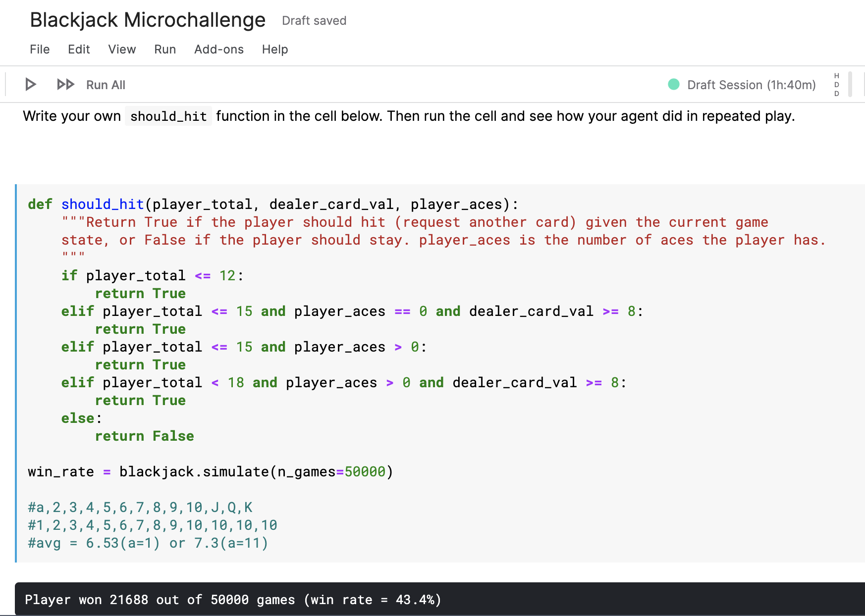Open the File menu

pyautogui.click(x=40, y=50)
